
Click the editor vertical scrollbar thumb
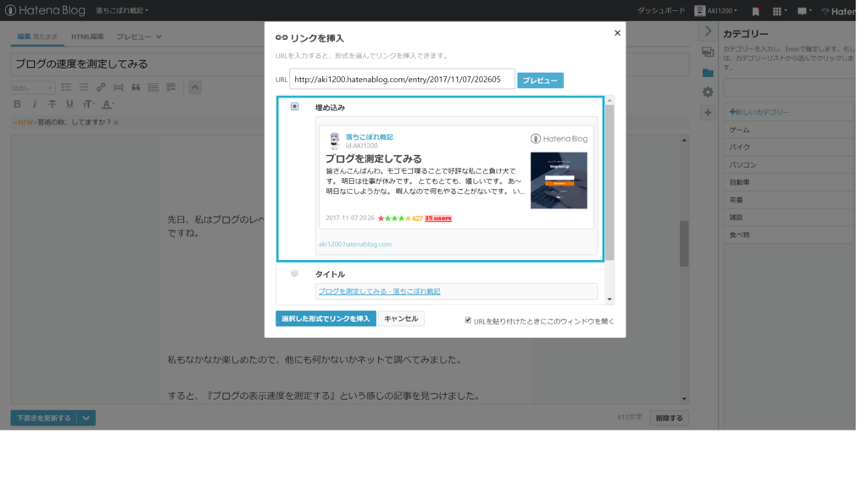pos(684,243)
